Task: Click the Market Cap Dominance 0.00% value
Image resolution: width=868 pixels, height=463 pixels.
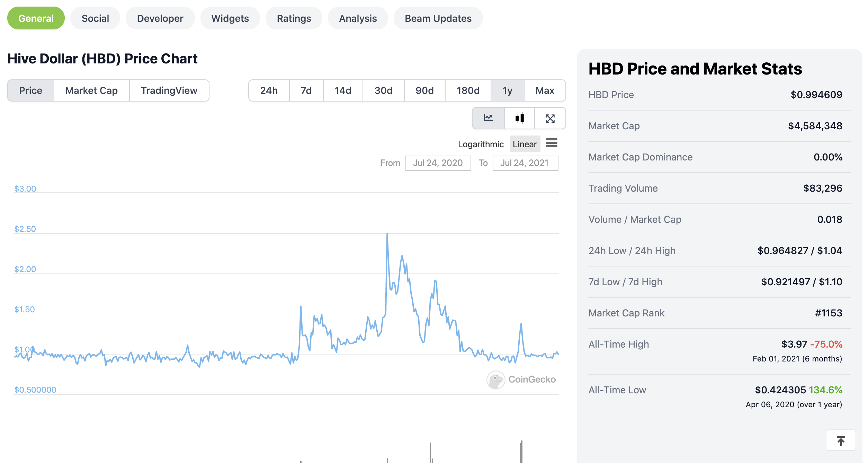Action: (x=828, y=157)
